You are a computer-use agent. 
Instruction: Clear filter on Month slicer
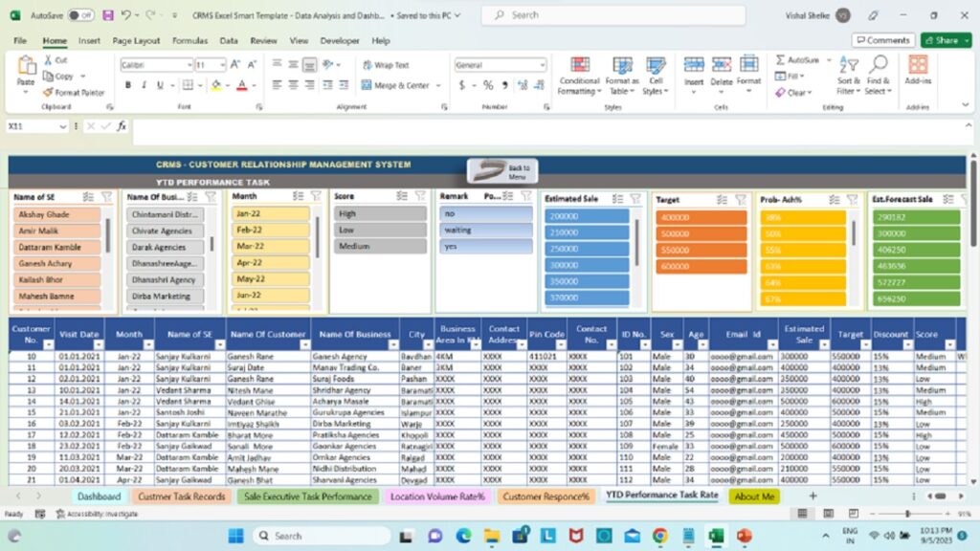click(x=316, y=196)
